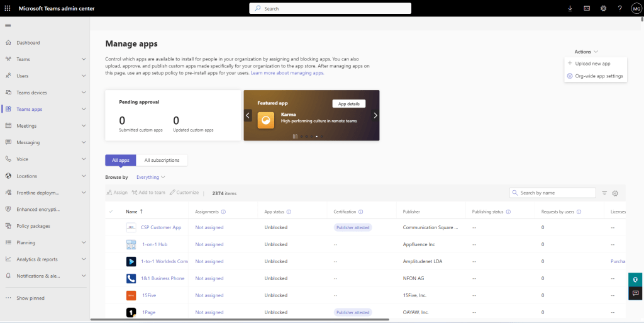Click the App details button

[348, 103]
